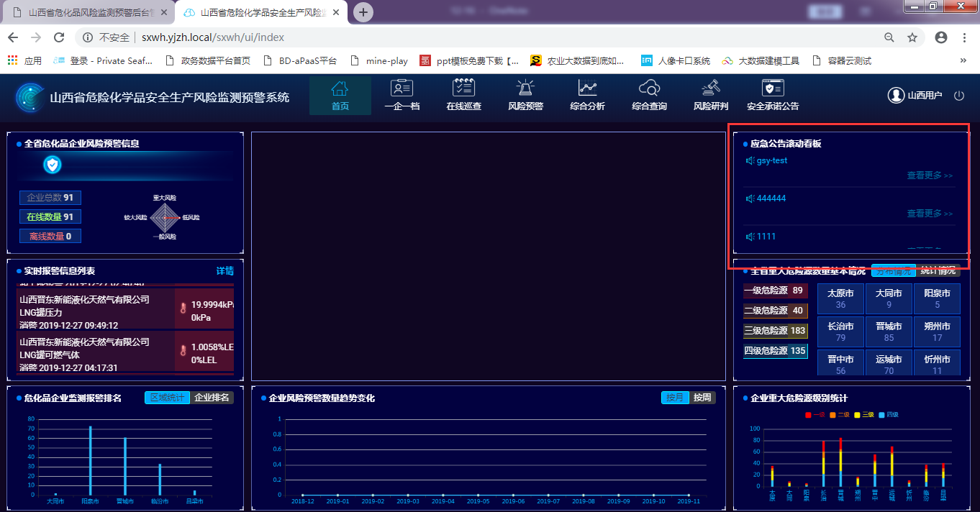Select the 晋城市 city tile
This screenshot has width=980, height=512.
click(889, 332)
